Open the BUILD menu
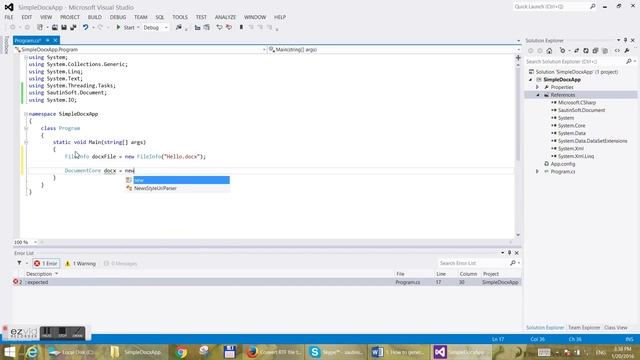Viewport: 640px width, 360px height. 95,17
